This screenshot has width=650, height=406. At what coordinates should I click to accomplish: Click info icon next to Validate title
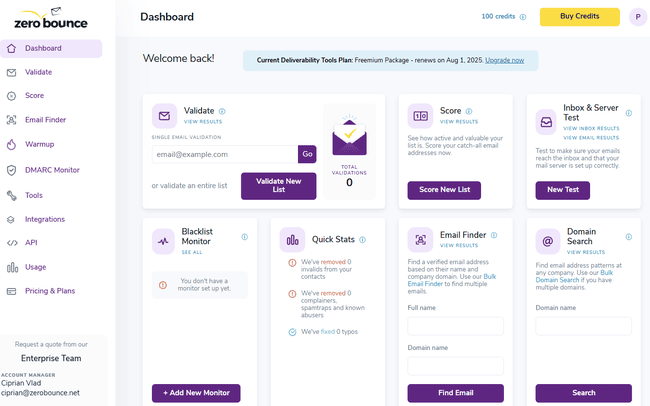pos(222,111)
